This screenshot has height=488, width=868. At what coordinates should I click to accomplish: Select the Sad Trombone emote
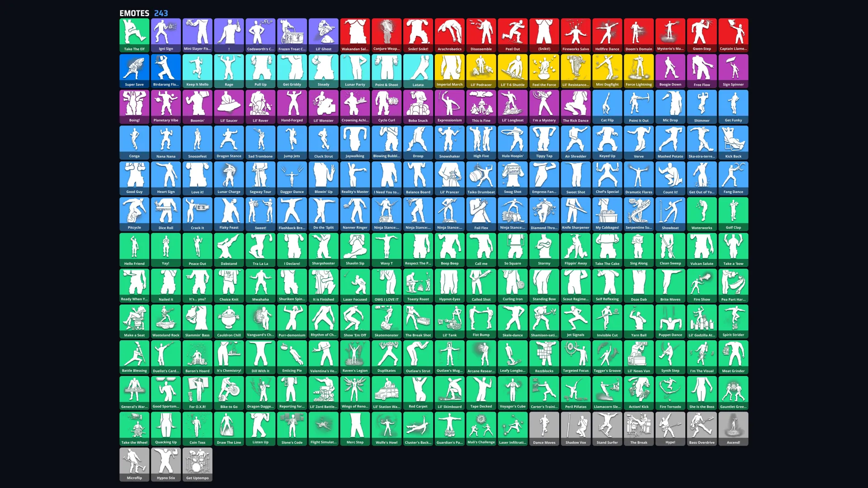click(260, 143)
